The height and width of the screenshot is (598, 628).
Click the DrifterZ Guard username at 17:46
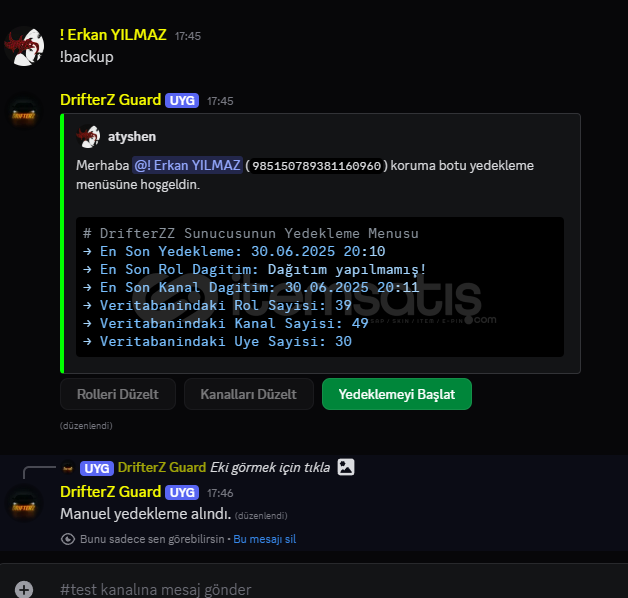coord(111,492)
